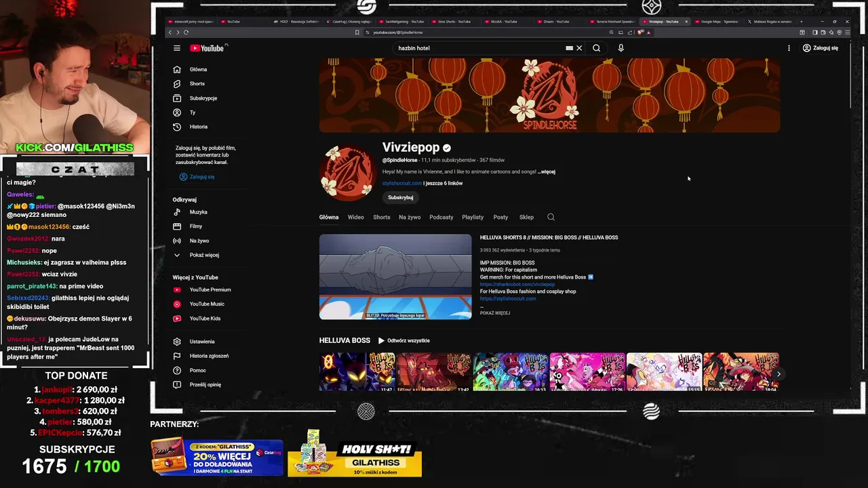Play the featured Helluva Shorts 8 video thumbnail
The height and width of the screenshot is (488, 868).
(x=395, y=277)
